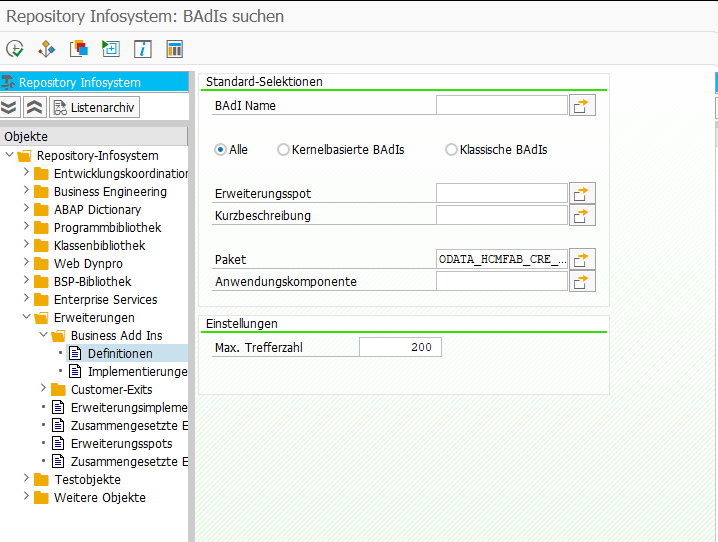This screenshot has height=542, width=718.
Task: Expand all nodes with double down arrows
Action: pyautogui.click(x=10, y=107)
